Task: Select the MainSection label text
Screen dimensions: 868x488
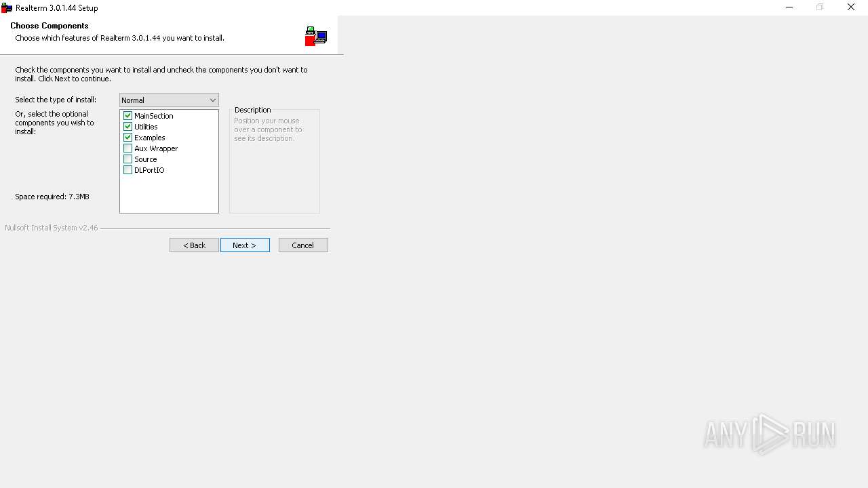Action: point(154,116)
